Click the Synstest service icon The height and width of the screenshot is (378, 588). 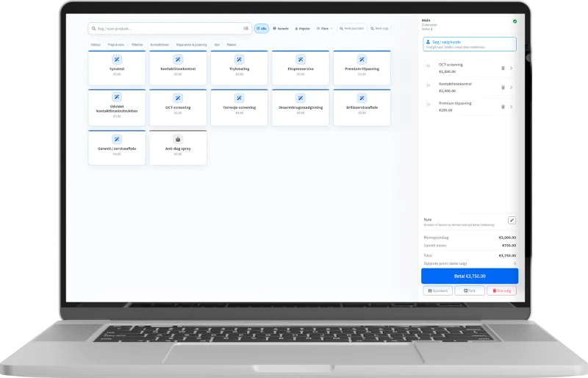point(117,60)
